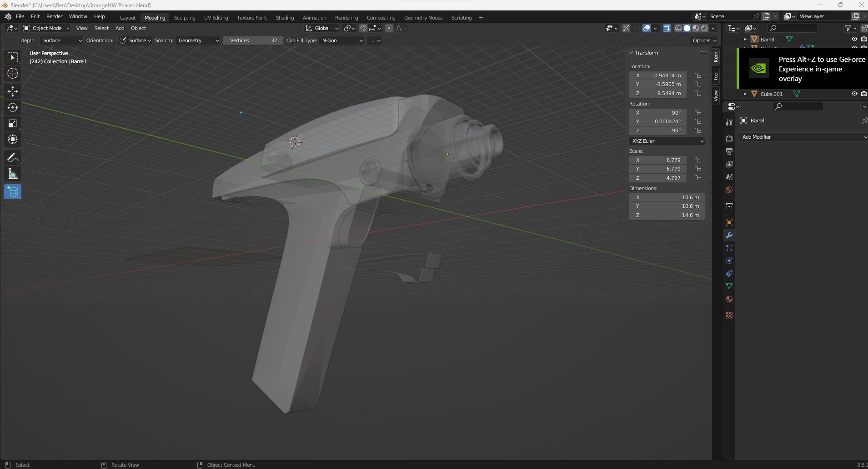The image size is (868, 469).
Task: Open the Snap to Geometry dropdown
Action: pyautogui.click(x=198, y=40)
